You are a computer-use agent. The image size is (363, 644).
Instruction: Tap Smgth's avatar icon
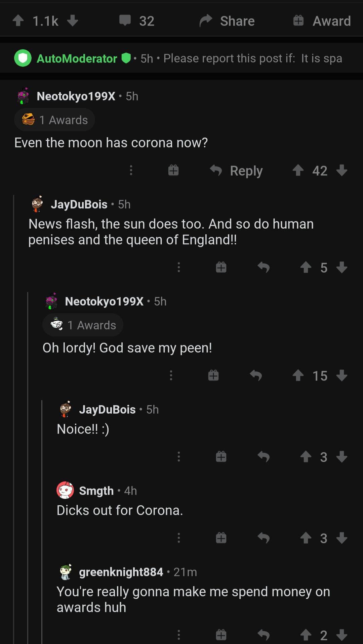point(65,490)
